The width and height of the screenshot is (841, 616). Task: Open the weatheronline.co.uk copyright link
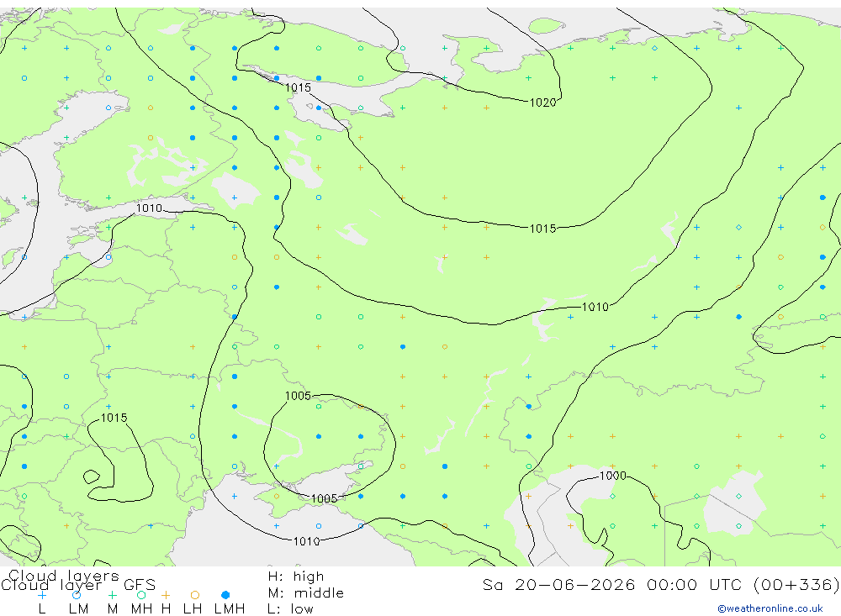coord(770,608)
